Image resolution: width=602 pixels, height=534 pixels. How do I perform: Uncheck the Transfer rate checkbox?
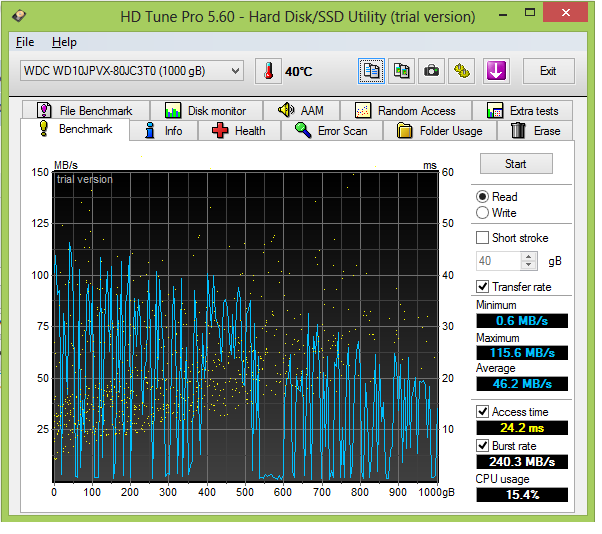point(484,287)
